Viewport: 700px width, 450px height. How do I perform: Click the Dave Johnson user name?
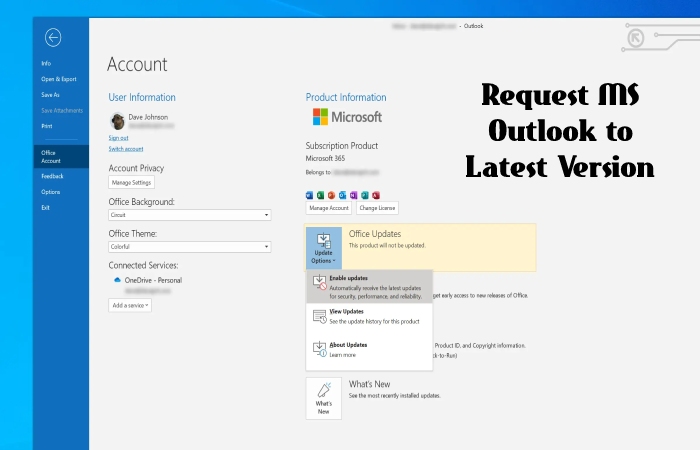tap(148, 117)
